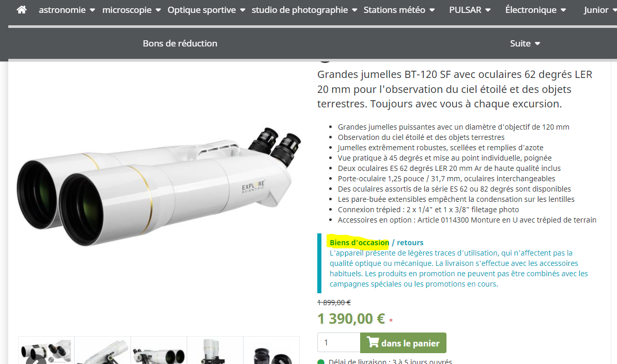Click the previous arrow on thumbnail strip

coord(36,360)
